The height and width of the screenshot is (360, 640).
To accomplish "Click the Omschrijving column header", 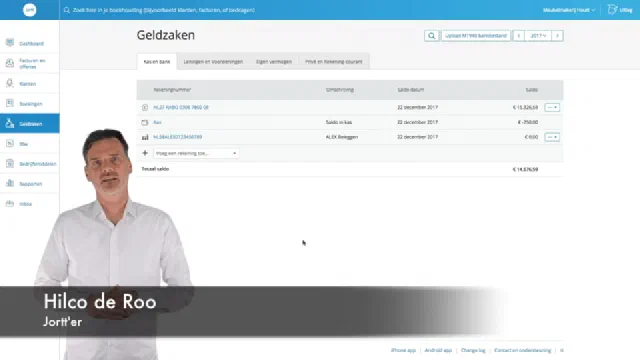I will (340, 90).
